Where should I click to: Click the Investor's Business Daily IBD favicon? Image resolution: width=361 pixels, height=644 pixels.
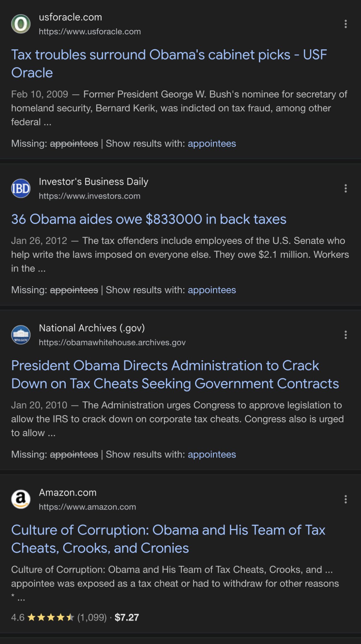click(21, 188)
